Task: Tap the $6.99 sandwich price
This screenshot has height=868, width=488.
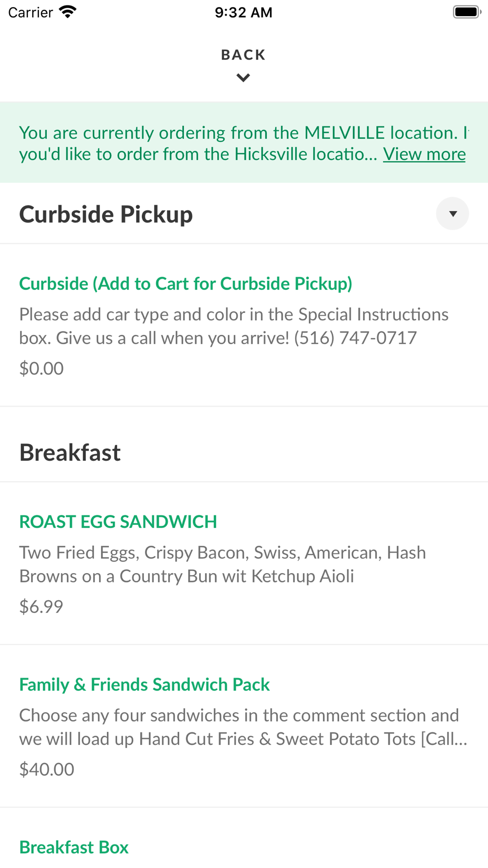Action: tap(41, 607)
